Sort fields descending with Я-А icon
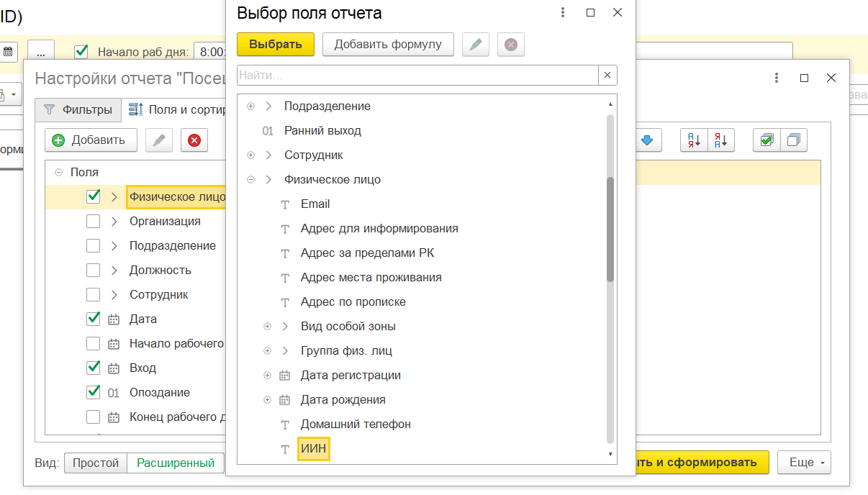Viewport: 868px width, 495px height. pos(720,140)
